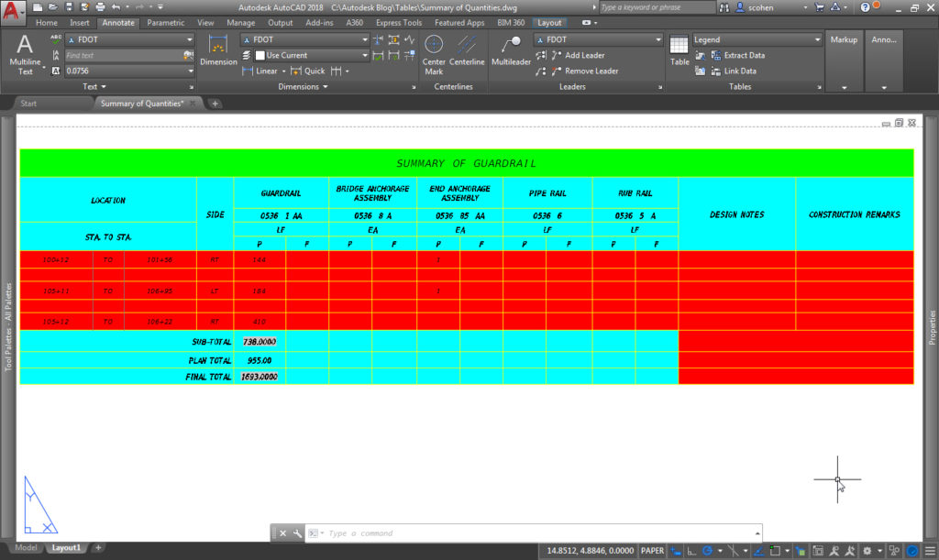
Task: Open the FDOT text style dropdown
Action: pos(191,39)
